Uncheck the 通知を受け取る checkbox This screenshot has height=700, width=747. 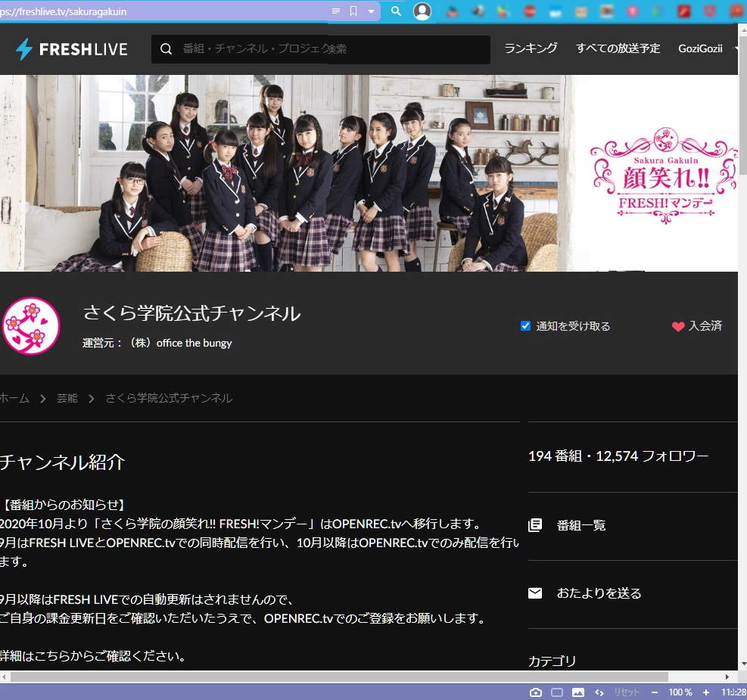click(x=525, y=326)
